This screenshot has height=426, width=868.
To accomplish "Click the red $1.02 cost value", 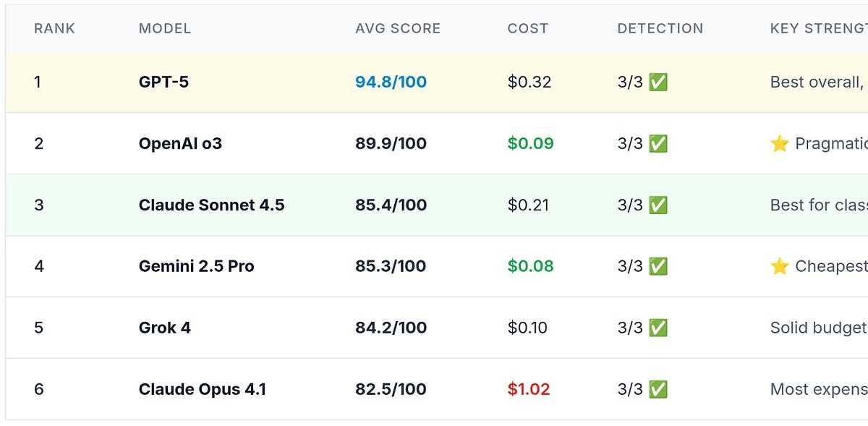I will [529, 389].
